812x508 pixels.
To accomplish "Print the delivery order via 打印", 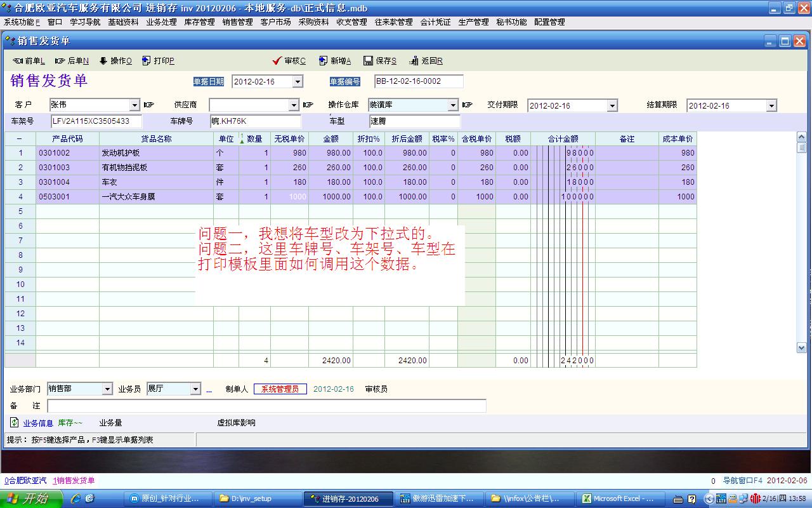I will 147,61.
